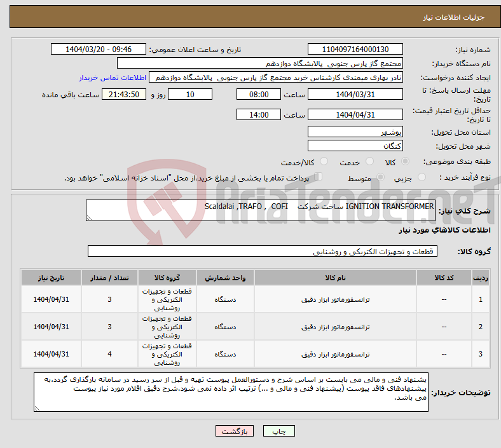
Task: Click the IGNITION TRANSFORMER description text area
Action: coord(261,210)
